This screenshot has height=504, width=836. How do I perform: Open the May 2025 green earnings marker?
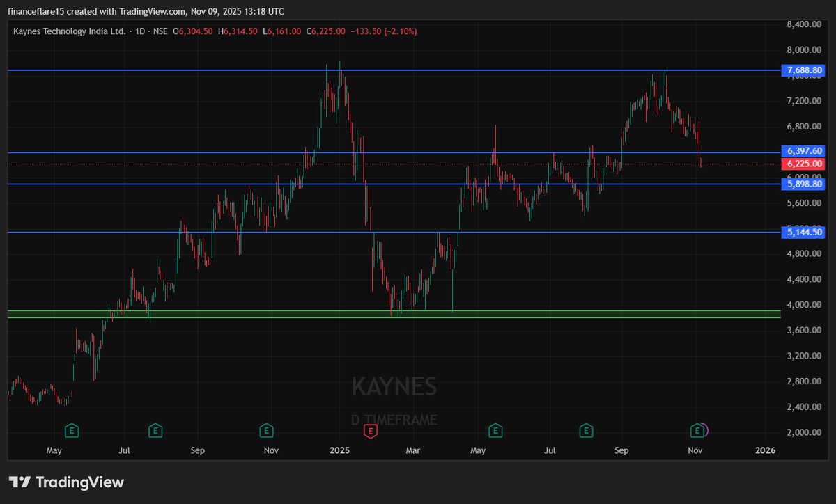[495, 431]
